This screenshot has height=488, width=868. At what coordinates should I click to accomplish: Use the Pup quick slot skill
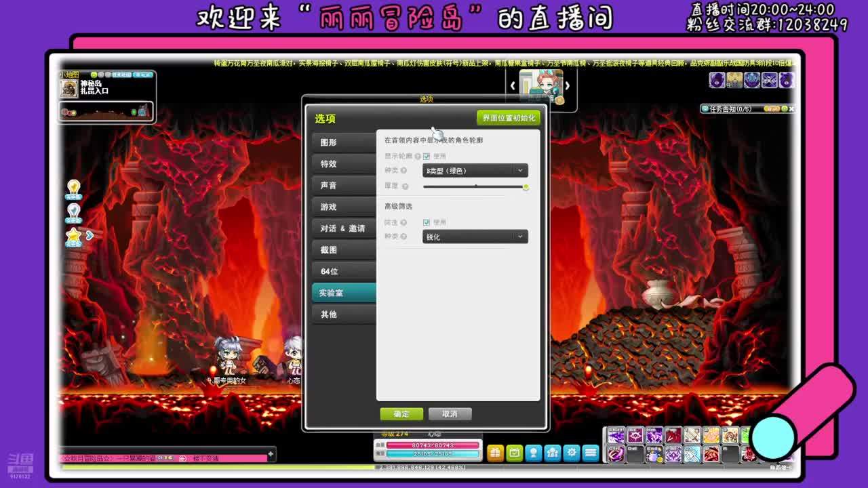click(673, 435)
